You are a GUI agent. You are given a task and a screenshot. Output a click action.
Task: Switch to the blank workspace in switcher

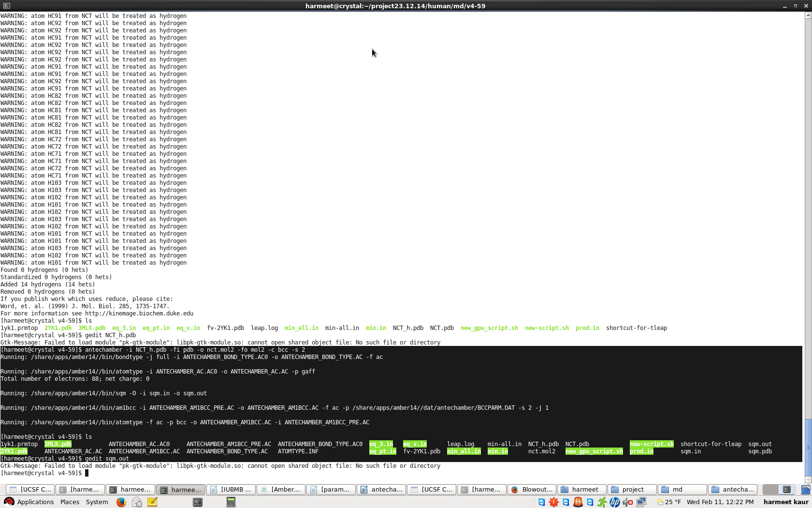(x=770, y=490)
